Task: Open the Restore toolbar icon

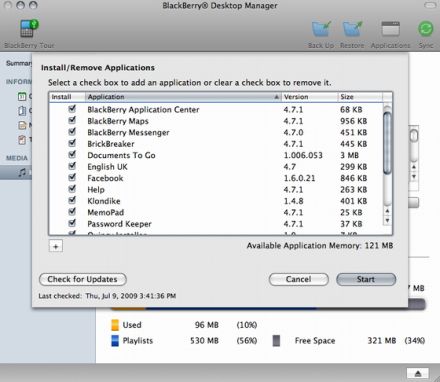Action: pyautogui.click(x=352, y=29)
